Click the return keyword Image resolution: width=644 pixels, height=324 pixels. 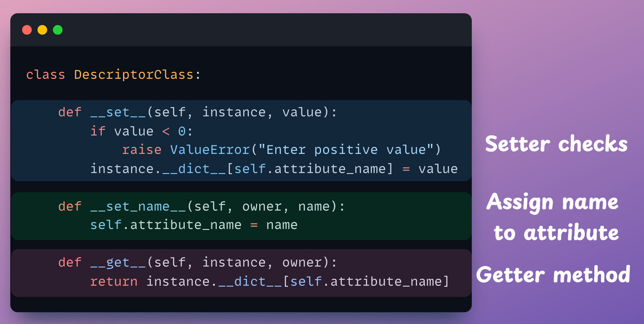114,282
